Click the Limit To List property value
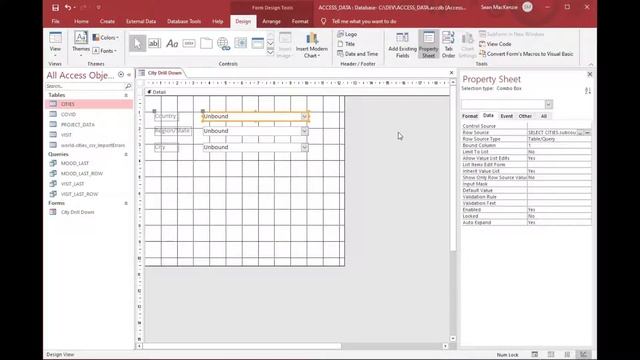Image resolution: width=640 pixels, height=360 pixels. [559, 152]
